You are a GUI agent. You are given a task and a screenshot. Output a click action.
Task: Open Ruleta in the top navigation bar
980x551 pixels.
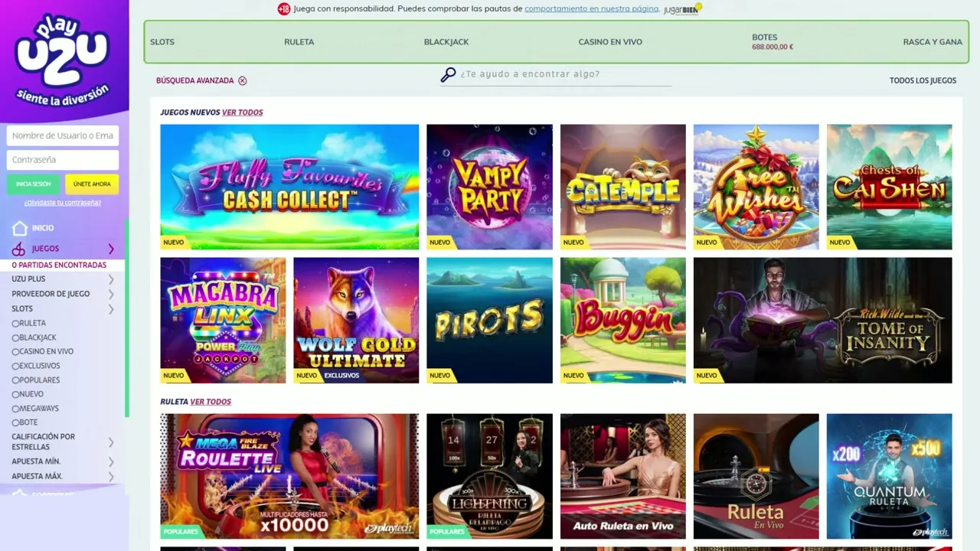[299, 42]
